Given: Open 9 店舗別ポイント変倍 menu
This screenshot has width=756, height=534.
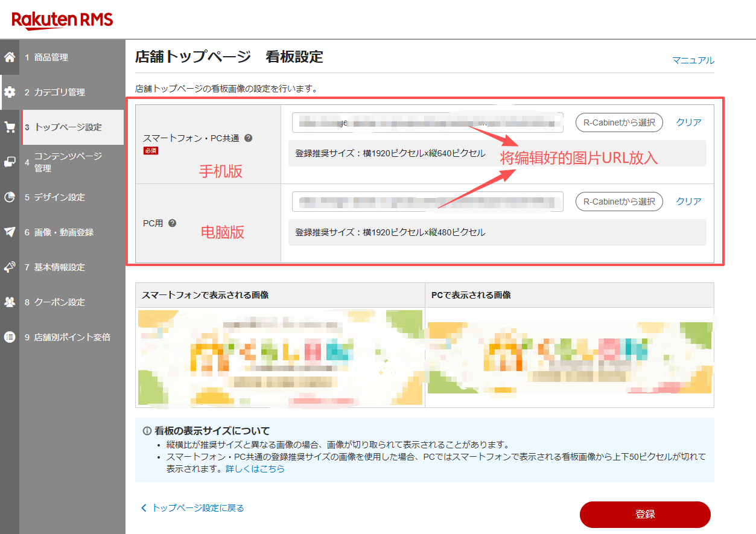Looking at the screenshot, I should click(x=72, y=337).
